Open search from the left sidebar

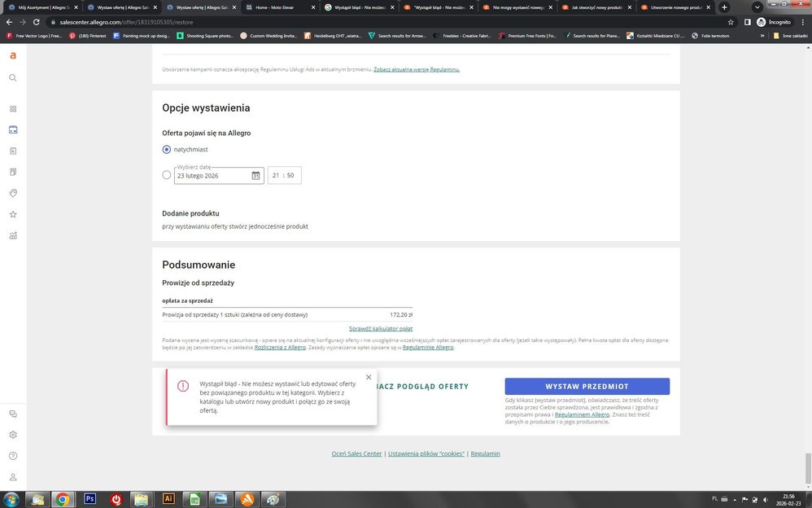coord(12,78)
